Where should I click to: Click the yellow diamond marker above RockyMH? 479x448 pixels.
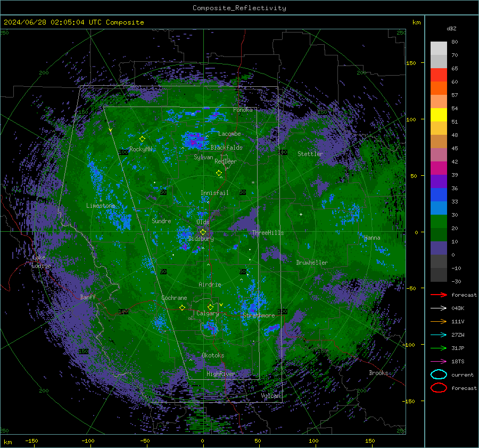click(142, 139)
